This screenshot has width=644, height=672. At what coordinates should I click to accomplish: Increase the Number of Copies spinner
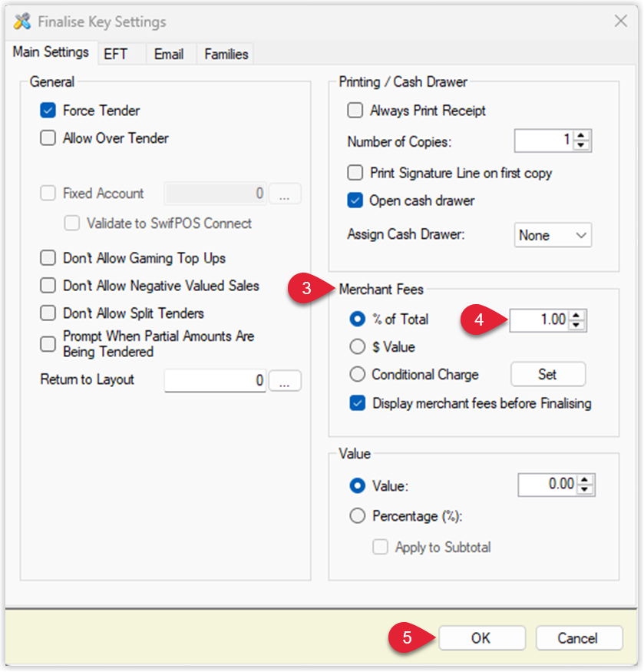[580, 135]
